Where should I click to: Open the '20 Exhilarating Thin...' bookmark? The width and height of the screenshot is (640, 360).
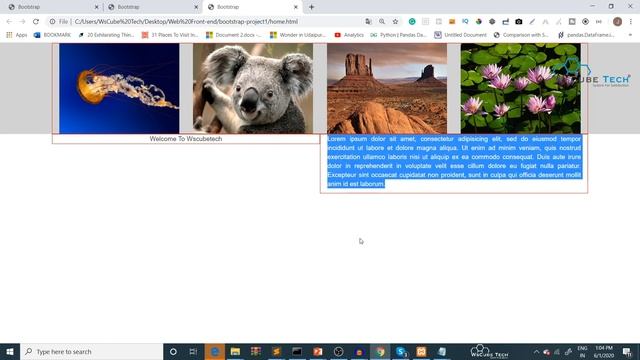point(106,35)
